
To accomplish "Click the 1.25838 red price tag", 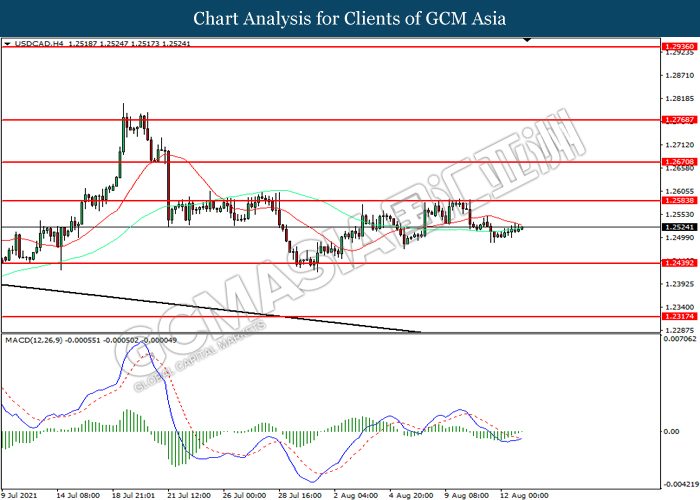I will [679, 201].
